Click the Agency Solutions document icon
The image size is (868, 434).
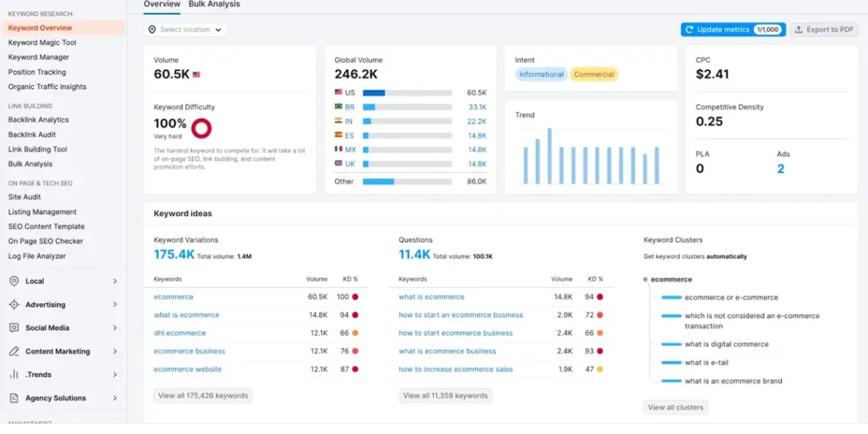14,398
